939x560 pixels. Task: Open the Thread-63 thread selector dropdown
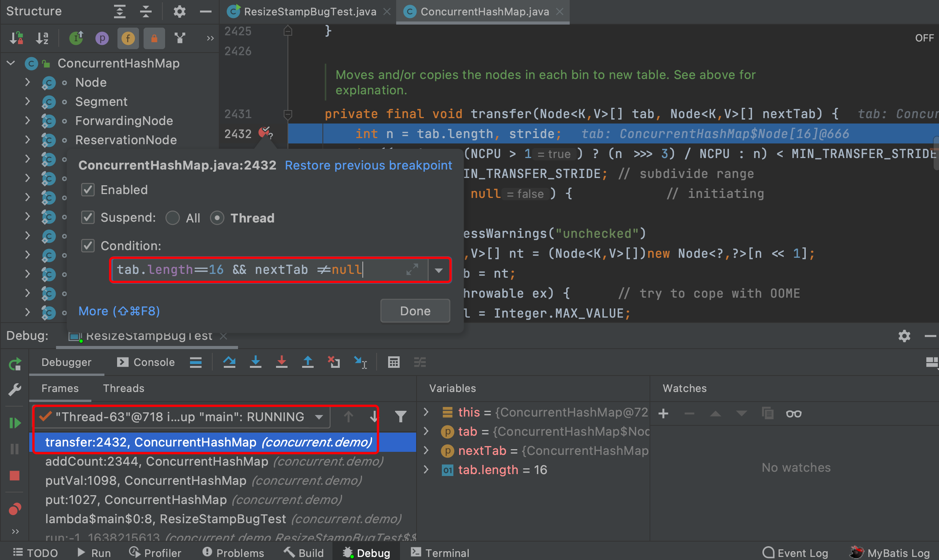pyautogui.click(x=182, y=417)
